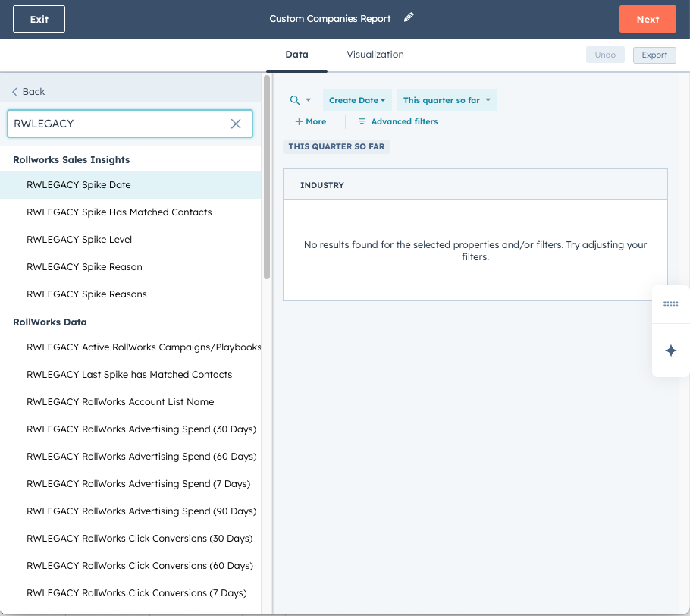The image size is (690, 616).
Task: Export the report
Action: click(x=654, y=55)
